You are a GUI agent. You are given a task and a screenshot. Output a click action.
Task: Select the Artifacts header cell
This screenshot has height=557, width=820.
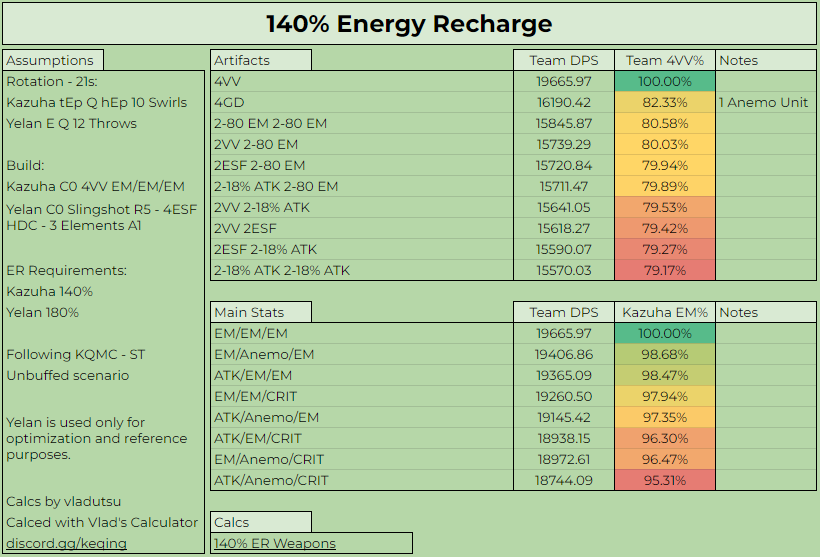coord(261,60)
